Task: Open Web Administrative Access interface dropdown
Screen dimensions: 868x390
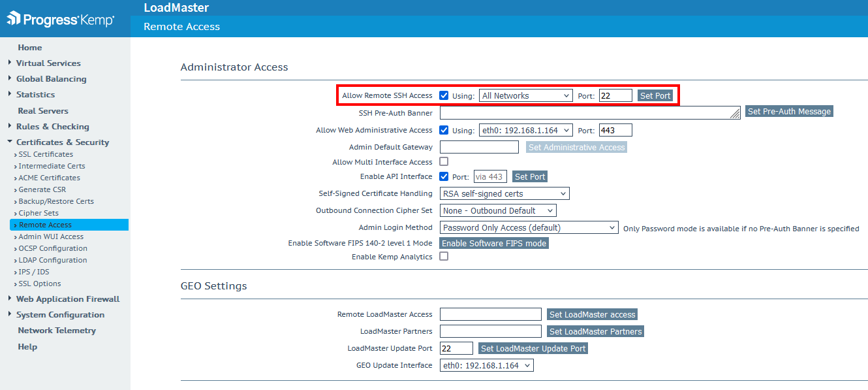Action: point(525,130)
